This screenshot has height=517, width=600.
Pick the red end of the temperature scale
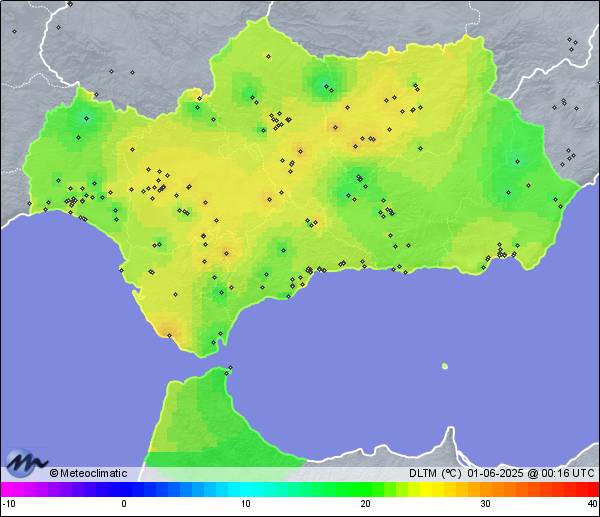point(591,489)
